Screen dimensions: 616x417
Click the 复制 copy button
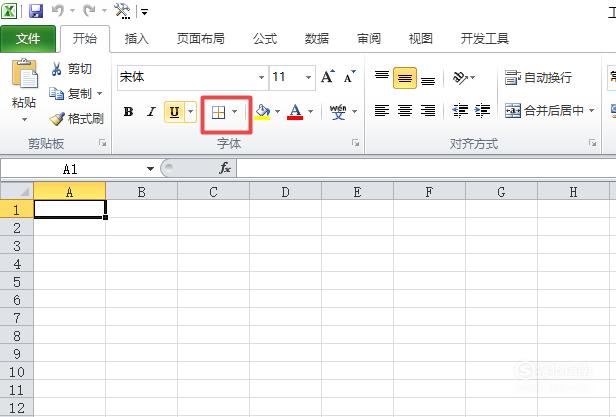[71, 94]
